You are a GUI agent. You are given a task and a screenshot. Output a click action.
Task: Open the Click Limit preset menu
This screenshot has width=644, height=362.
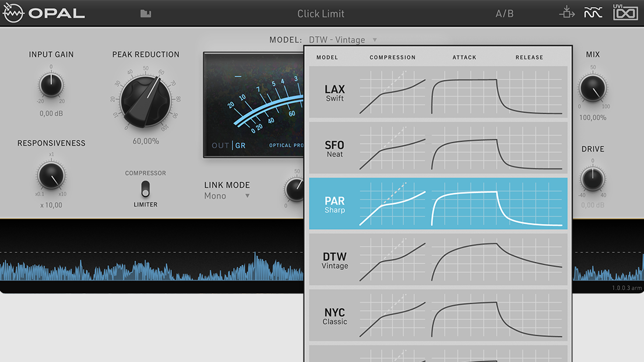pos(321,13)
